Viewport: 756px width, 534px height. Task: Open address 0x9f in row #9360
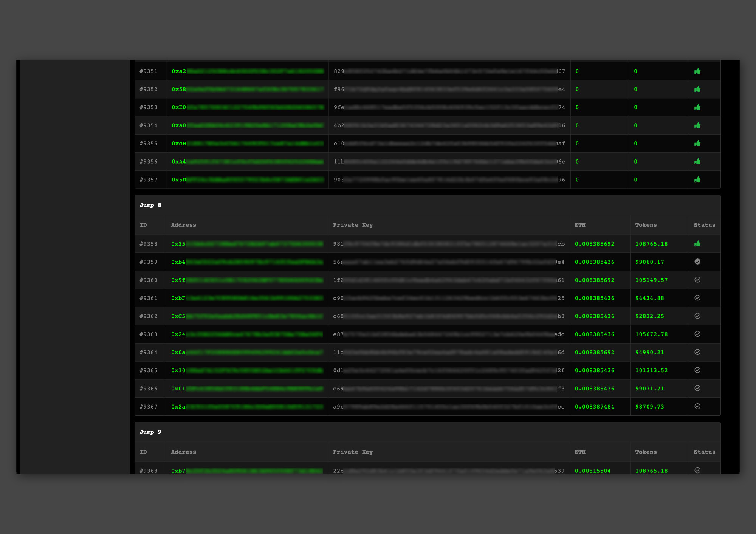point(247,280)
